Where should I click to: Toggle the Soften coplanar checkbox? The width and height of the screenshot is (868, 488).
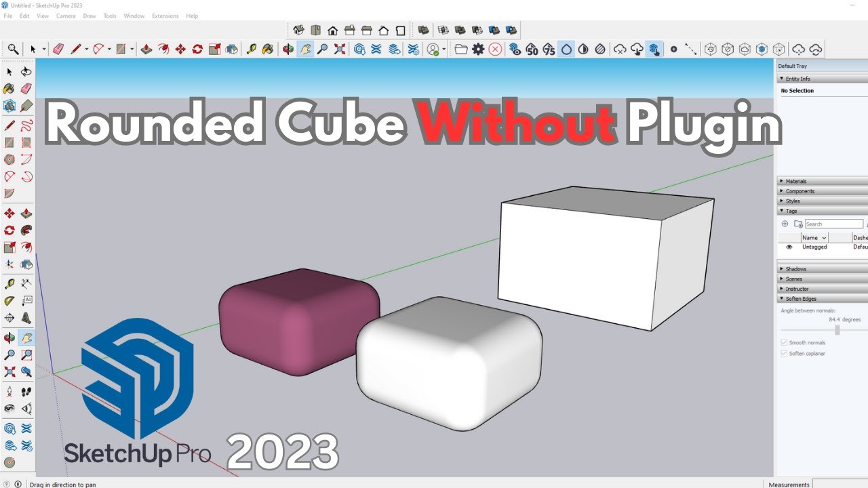tap(785, 353)
